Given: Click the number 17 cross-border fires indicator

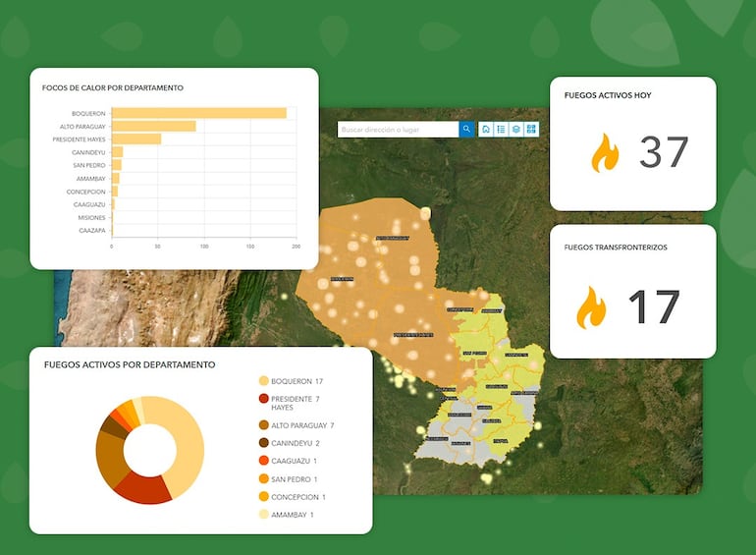Looking at the screenshot, I should point(653,306).
